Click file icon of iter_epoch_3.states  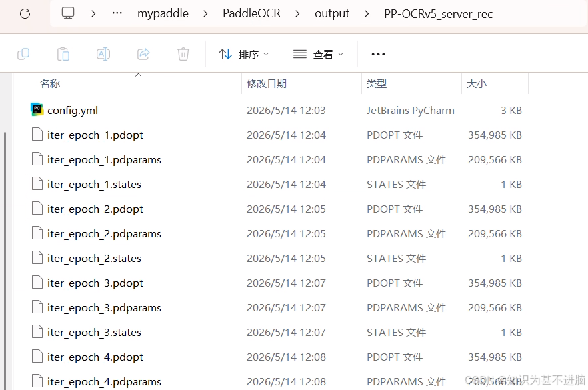(37, 331)
